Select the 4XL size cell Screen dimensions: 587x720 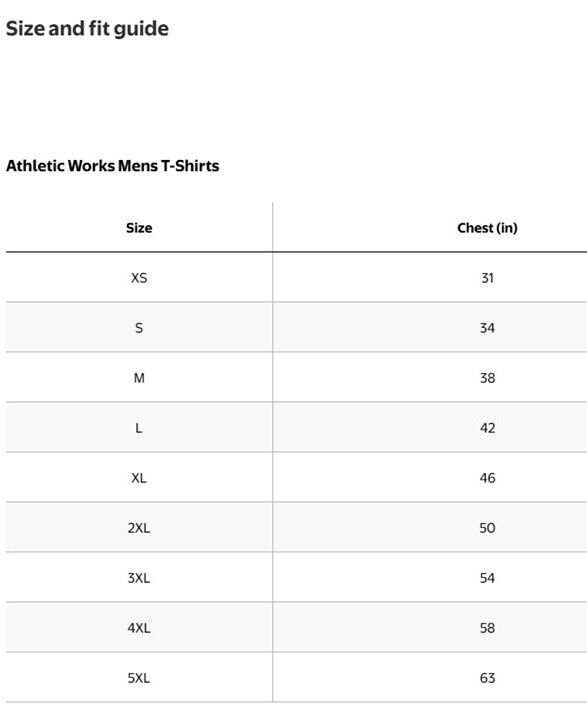[x=139, y=628]
